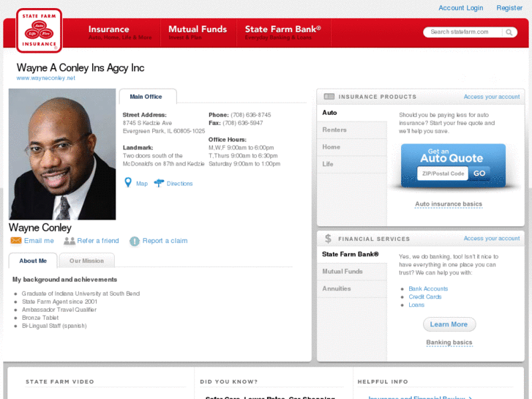
Task: Click the Did You Know? heading
Action: [x=228, y=381]
